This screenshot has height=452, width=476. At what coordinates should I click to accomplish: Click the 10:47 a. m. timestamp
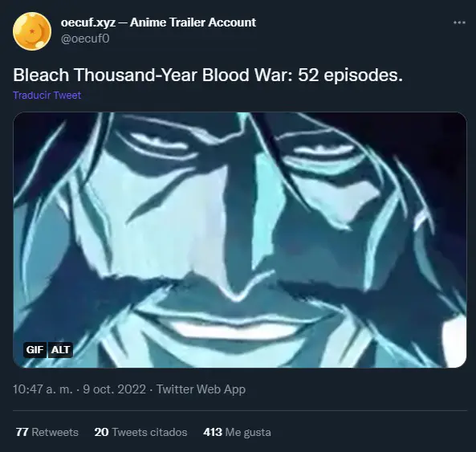[x=43, y=389]
